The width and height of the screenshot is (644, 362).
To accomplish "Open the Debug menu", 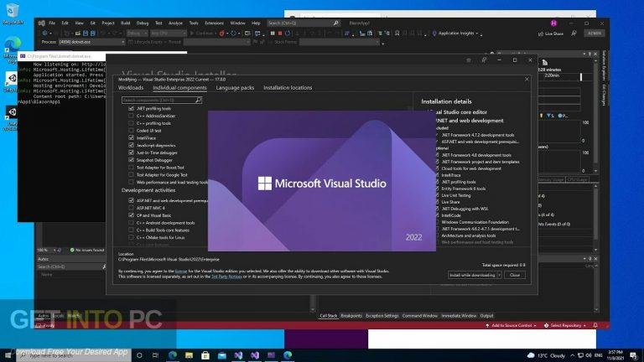I will click(x=143, y=23).
